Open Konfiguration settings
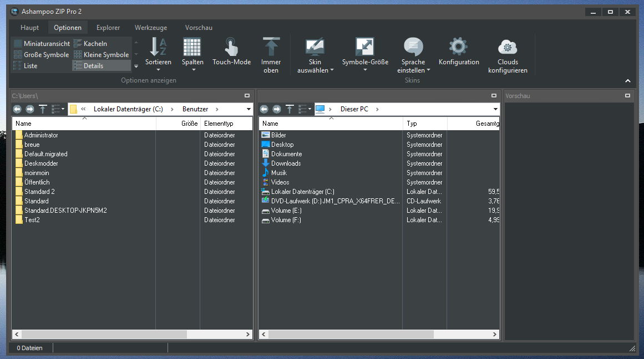Screen dimensions: 644x359 coord(459,52)
